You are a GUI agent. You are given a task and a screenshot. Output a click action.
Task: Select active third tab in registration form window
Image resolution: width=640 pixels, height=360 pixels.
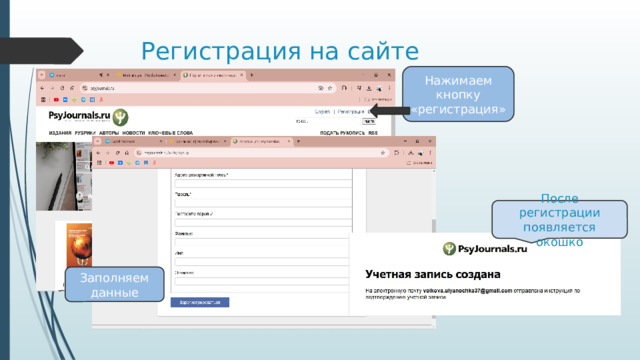(261, 141)
